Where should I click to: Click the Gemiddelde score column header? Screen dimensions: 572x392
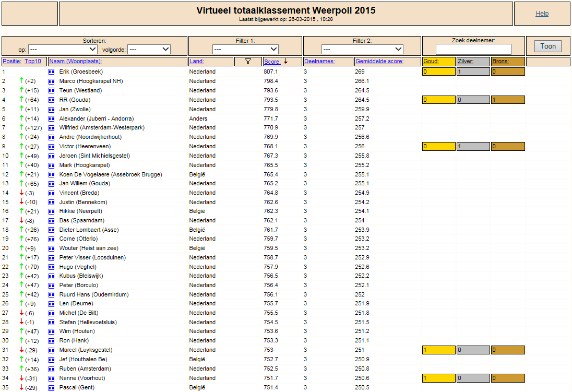point(379,61)
